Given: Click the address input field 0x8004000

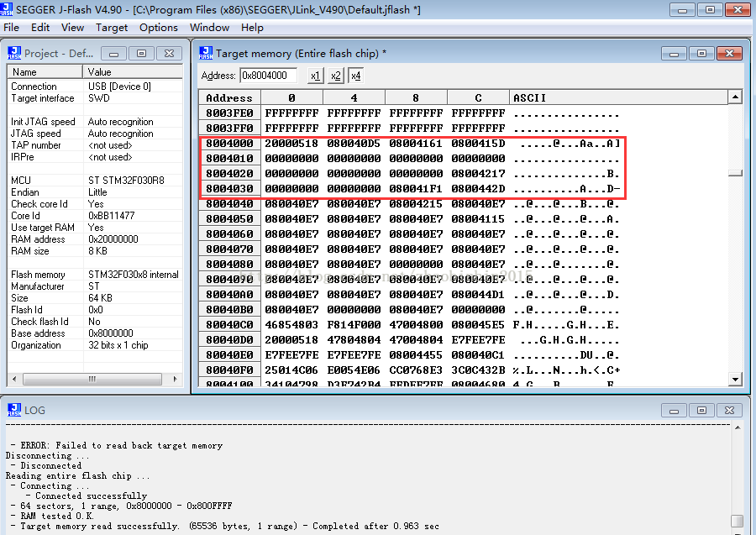Looking at the screenshot, I should click(x=268, y=76).
